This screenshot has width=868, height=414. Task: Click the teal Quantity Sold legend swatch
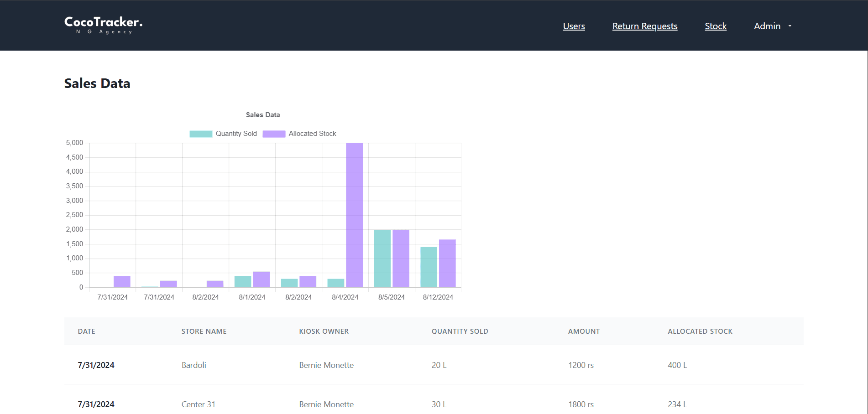(x=200, y=133)
